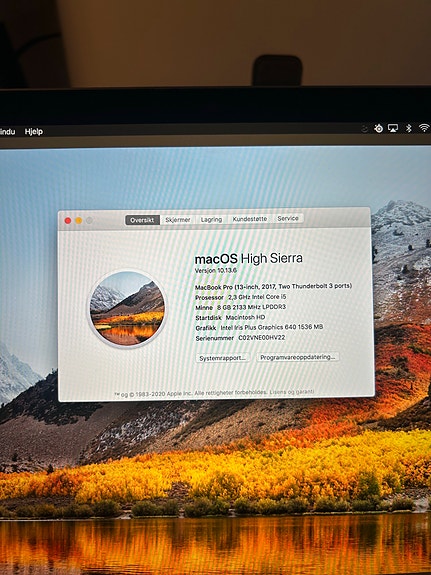
Task: Switch to the Skjermer tab
Action: click(178, 220)
